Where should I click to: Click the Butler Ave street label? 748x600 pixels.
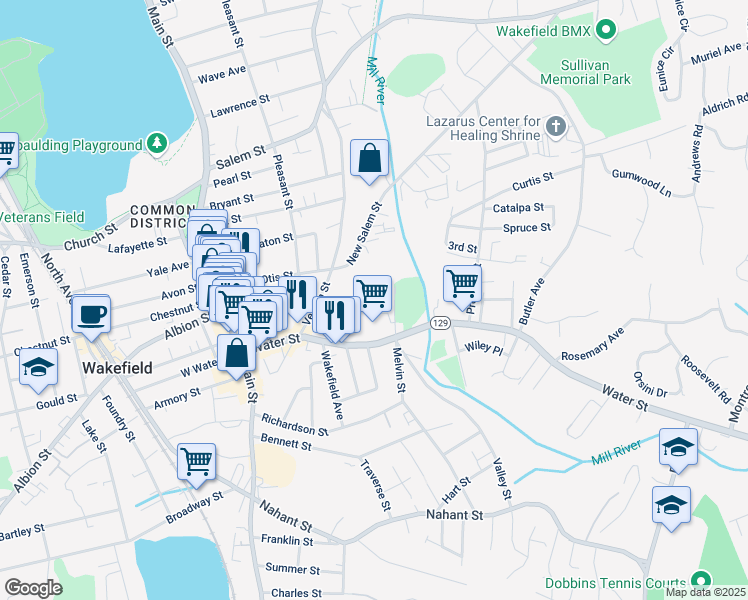tap(531, 302)
